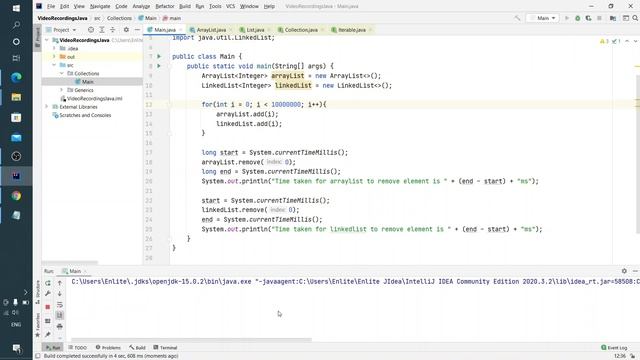The image size is (640, 360).
Task: Click the layout window icon near search
Action: (x=625, y=18)
